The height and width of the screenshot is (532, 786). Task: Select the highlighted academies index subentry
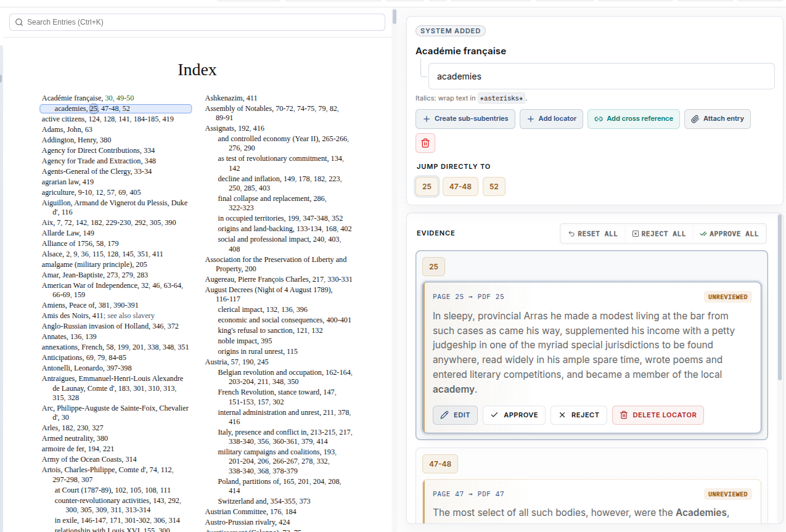point(116,108)
